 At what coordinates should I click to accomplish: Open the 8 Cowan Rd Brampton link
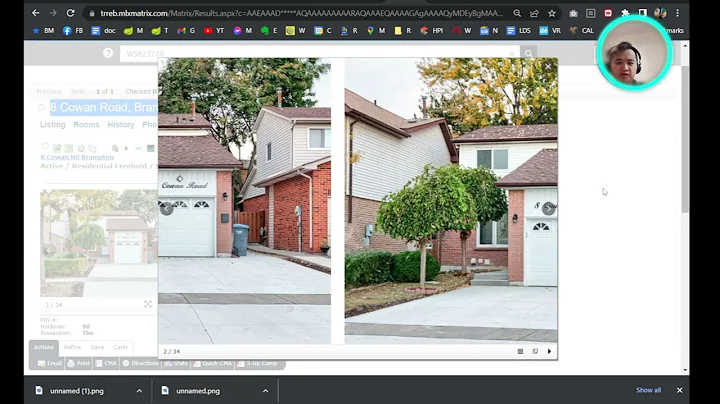click(x=77, y=157)
